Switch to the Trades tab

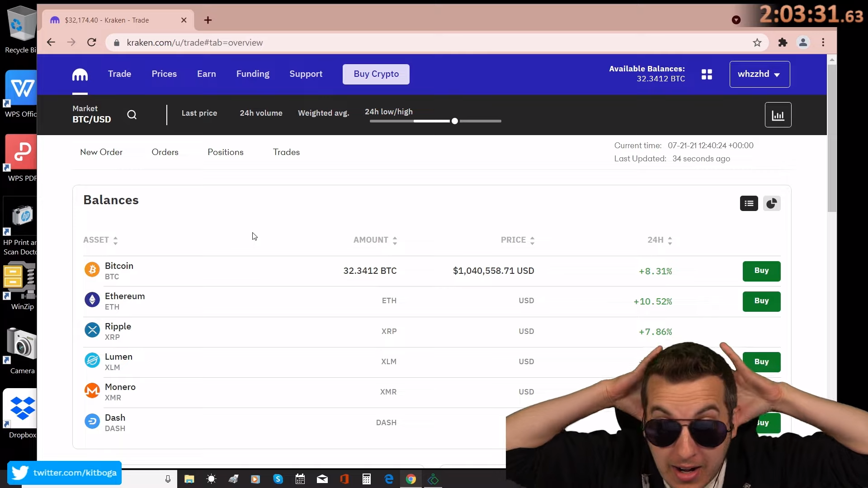(x=286, y=152)
